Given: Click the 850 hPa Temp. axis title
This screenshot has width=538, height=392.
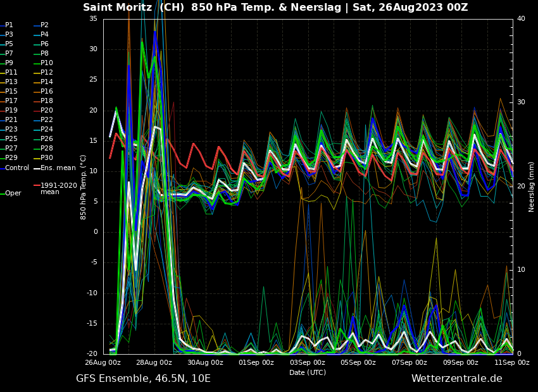Looking at the screenshot, I should pyautogui.click(x=84, y=187).
